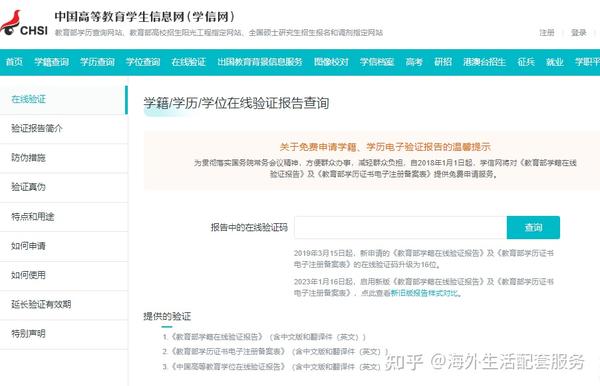Screen dimensions: 600x386
Task: Open 延长验证有效期 in the sidebar
Action: [64, 305]
